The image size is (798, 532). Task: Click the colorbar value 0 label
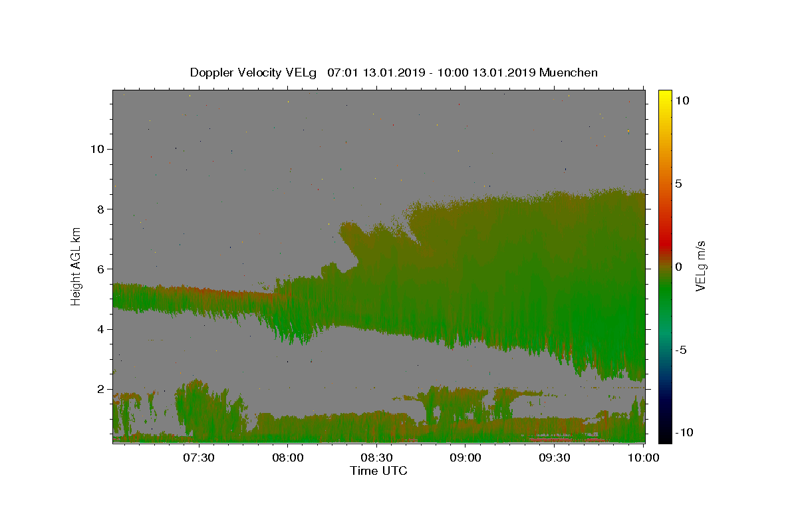[678, 267]
